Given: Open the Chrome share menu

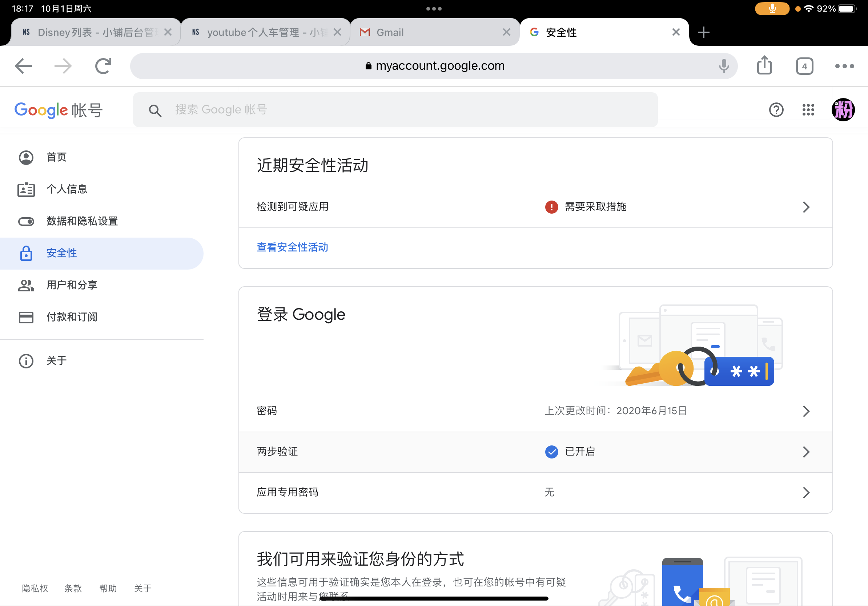Looking at the screenshot, I should [764, 65].
